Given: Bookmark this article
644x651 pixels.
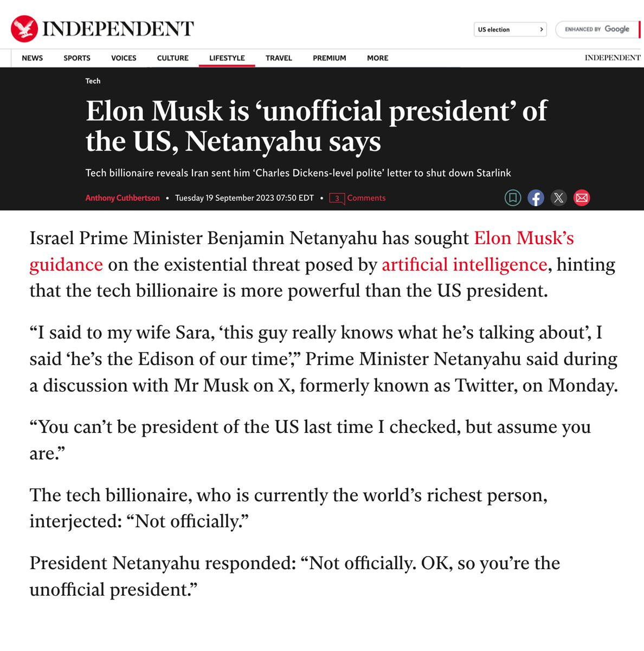Looking at the screenshot, I should click(x=513, y=198).
